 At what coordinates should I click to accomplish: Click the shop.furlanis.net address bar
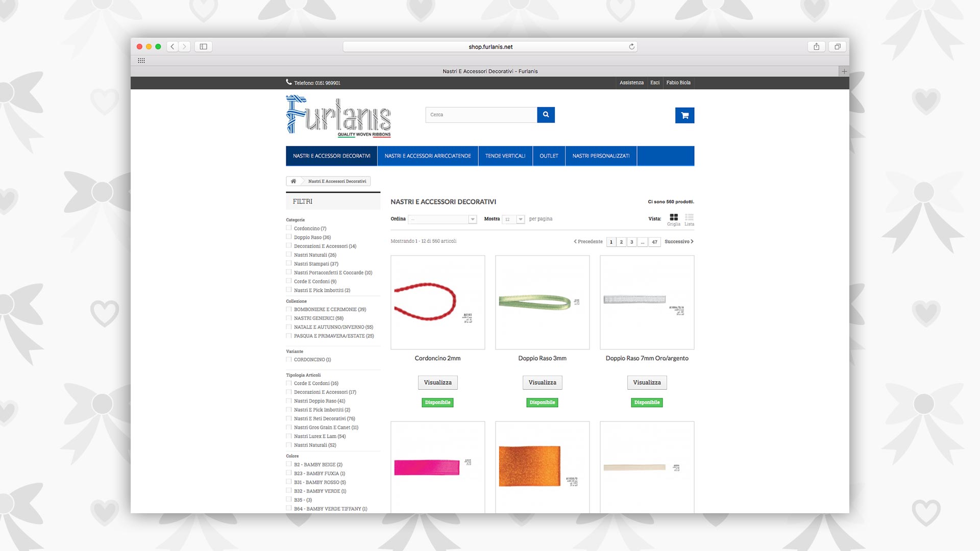490,46
